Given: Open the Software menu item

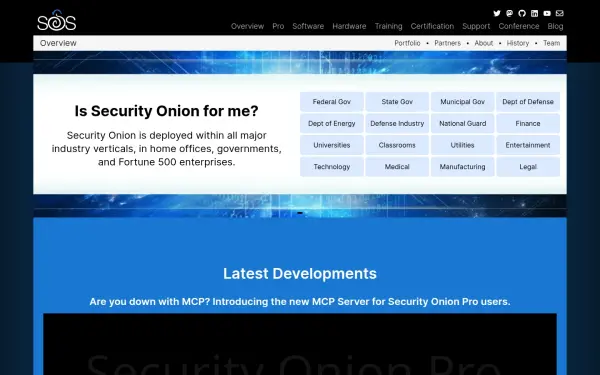Looking at the screenshot, I should pyautogui.click(x=308, y=26).
